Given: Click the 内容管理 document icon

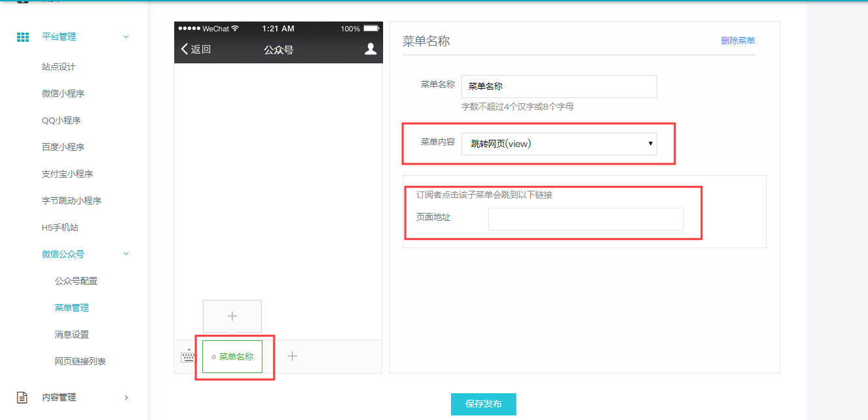Looking at the screenshot, I should (23, 397).
